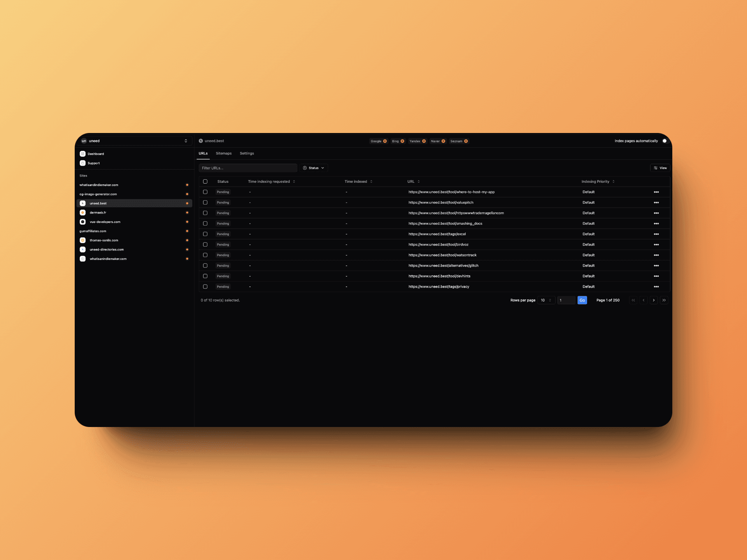Disable Index pages automatically
Viewport: 747px width, 560px height.
(x=665, y=141)
